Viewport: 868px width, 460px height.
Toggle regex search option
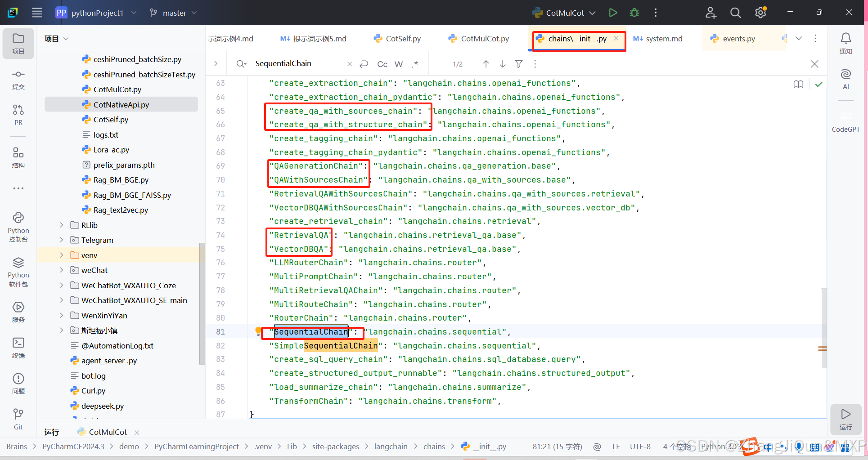(x=415, y=64)
